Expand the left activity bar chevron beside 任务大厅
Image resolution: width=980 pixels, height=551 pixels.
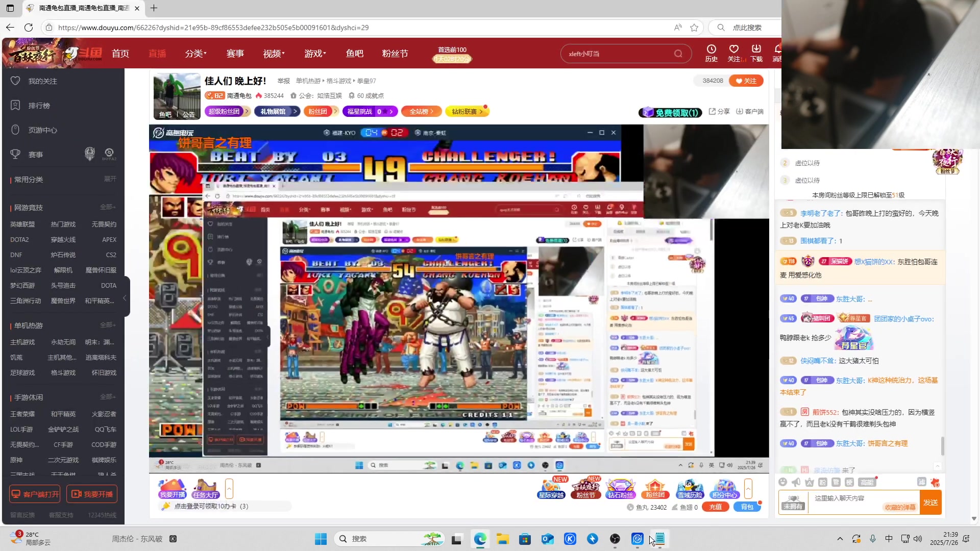(229, 489)
